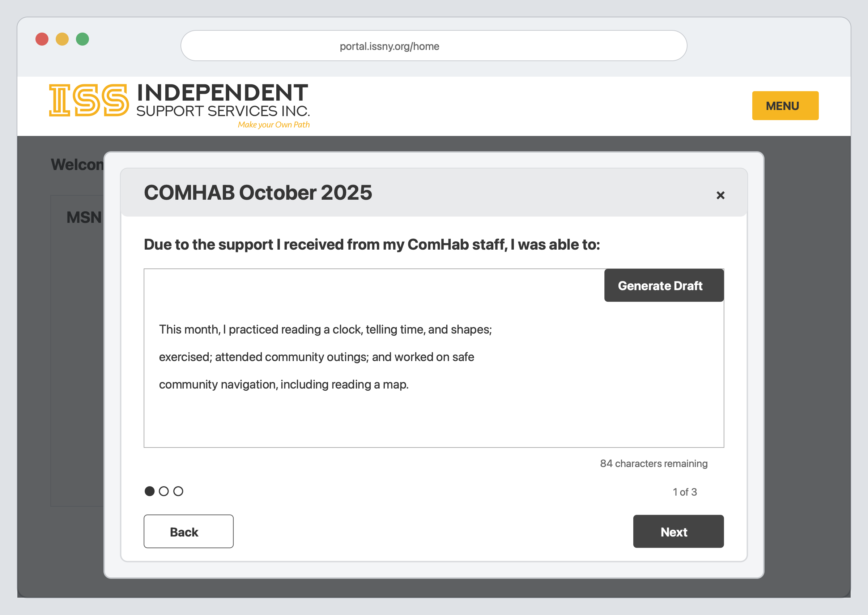Go to the next page with Next

(x=678, y=531)
